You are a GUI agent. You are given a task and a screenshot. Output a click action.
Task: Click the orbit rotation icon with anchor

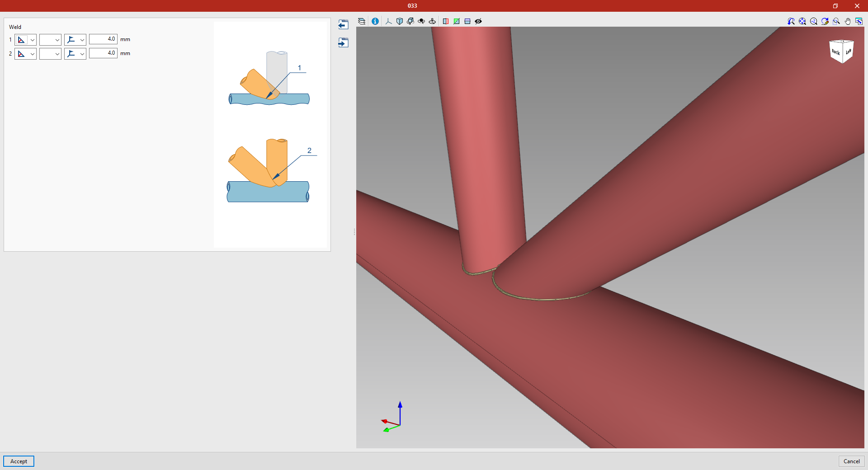pyautogui.click(x=432, y=21)
